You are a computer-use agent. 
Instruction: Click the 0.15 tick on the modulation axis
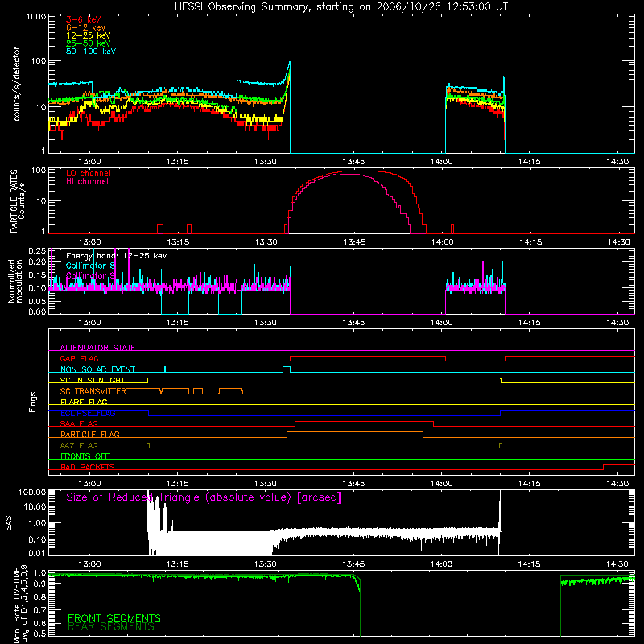pyautogui.click(x=37, y=275)
